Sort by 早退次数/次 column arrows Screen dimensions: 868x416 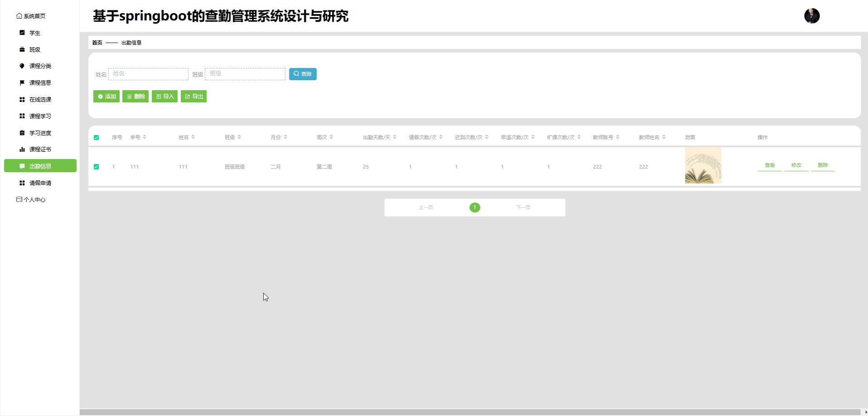tap(533, 137)
